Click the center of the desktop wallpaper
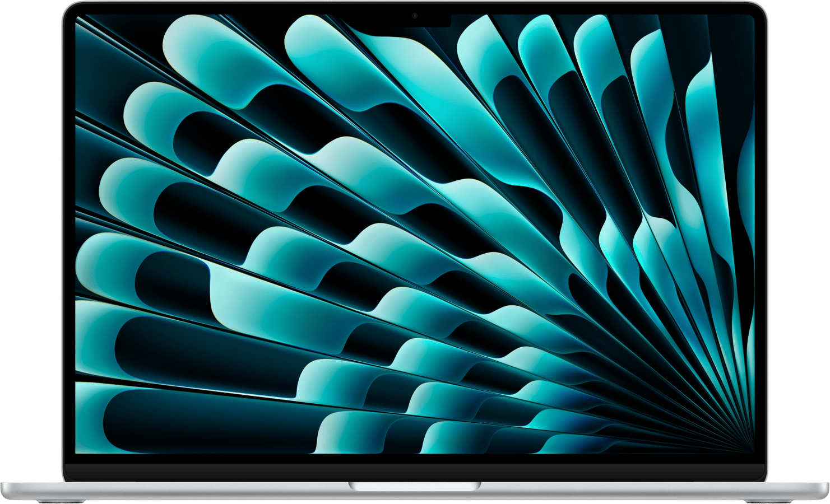 (x=415, y=235)
